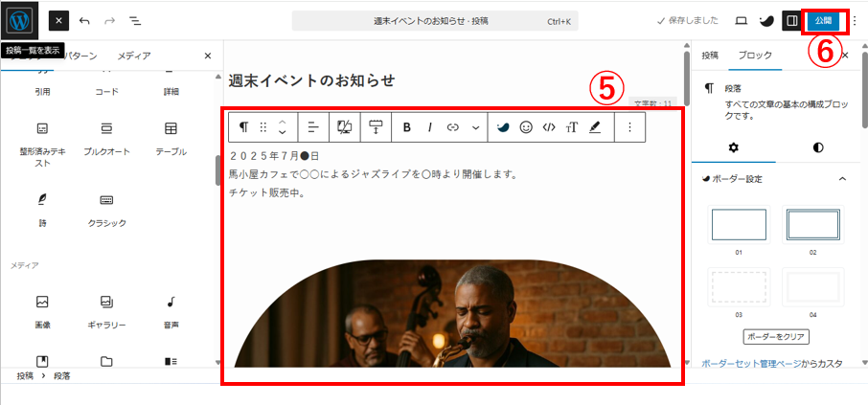The height and width of the screenshot is (405, 868).
Task: Move the paragraph block up
Action: (282, 123)
